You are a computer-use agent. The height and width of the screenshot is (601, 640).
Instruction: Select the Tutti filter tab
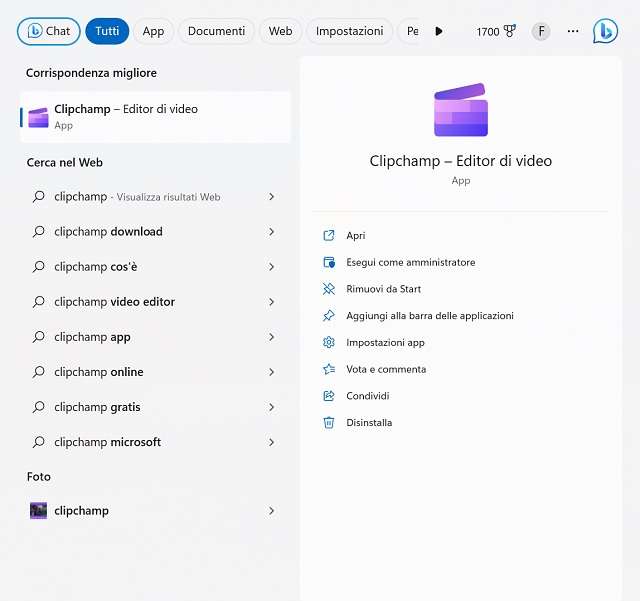(107, 31)
